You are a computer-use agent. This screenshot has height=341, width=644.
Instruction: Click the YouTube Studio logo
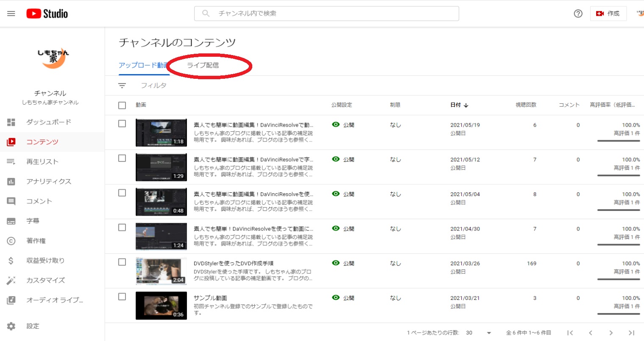tap(47, 14)
